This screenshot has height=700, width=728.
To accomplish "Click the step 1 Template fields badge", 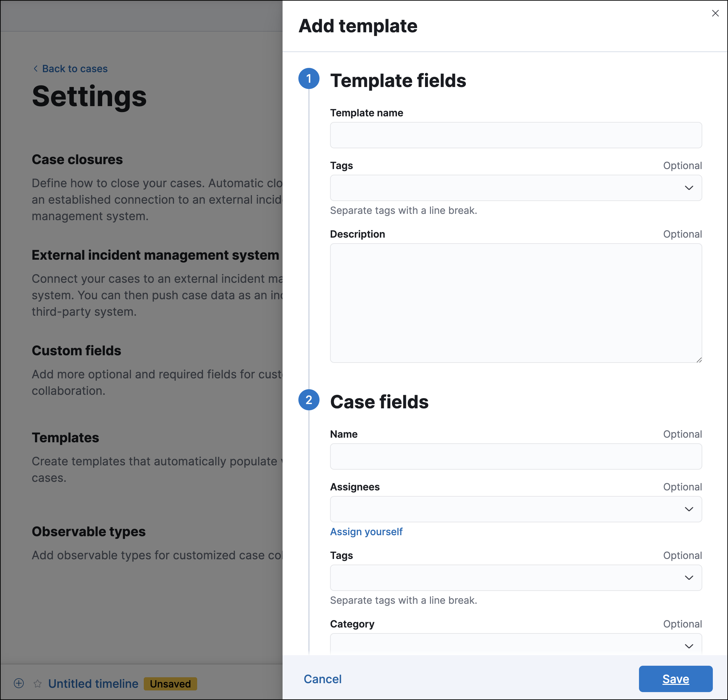I will point(309,78).
